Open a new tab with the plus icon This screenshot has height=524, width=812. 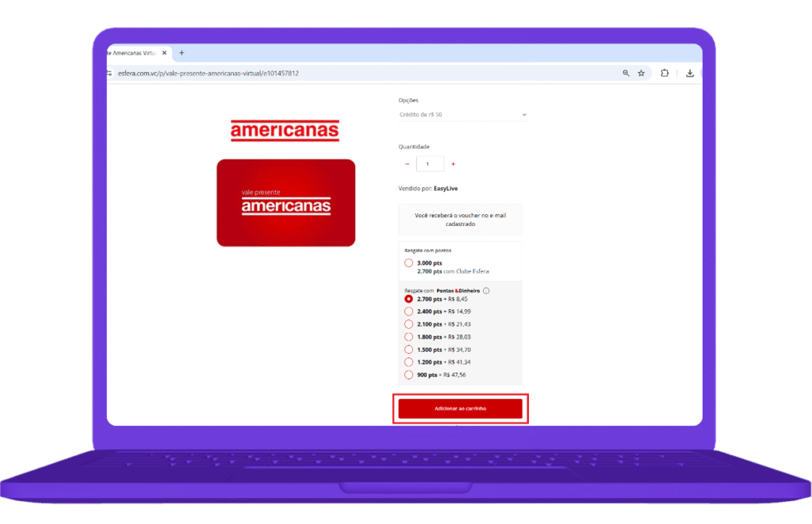pyautogui.click(x=182, y=53)
